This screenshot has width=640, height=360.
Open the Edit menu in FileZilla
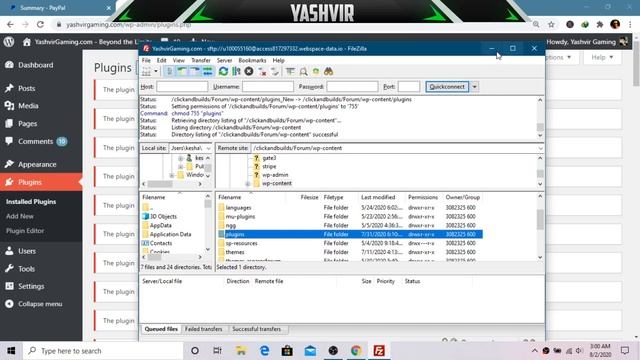[162, 60]
